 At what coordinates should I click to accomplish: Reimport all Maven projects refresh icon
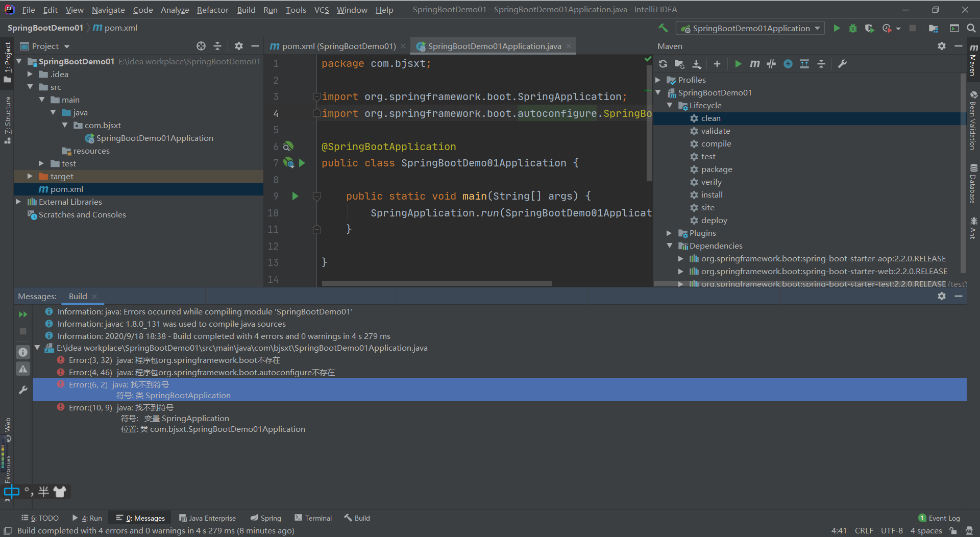[x=663, y=64]
